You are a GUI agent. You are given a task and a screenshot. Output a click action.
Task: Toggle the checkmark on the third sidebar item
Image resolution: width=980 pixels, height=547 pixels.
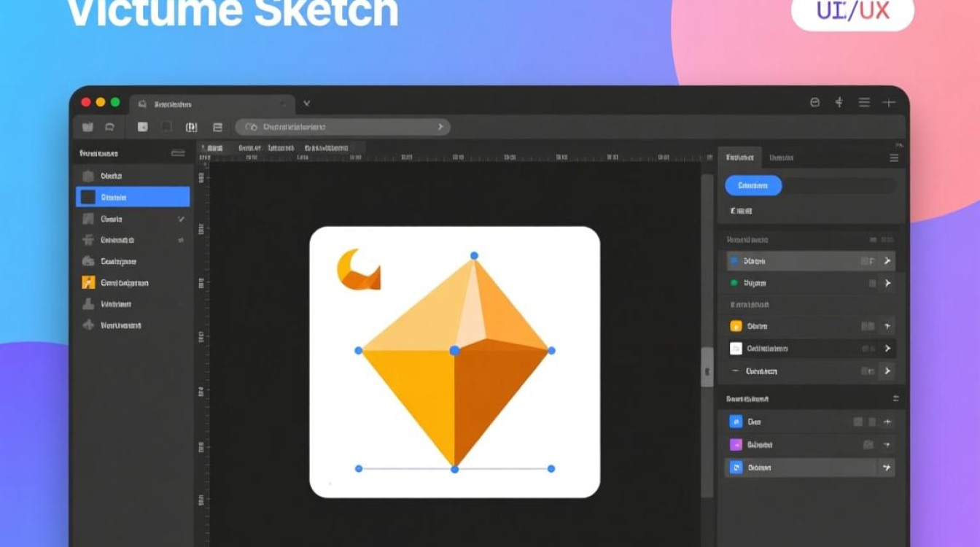(181, 219)
